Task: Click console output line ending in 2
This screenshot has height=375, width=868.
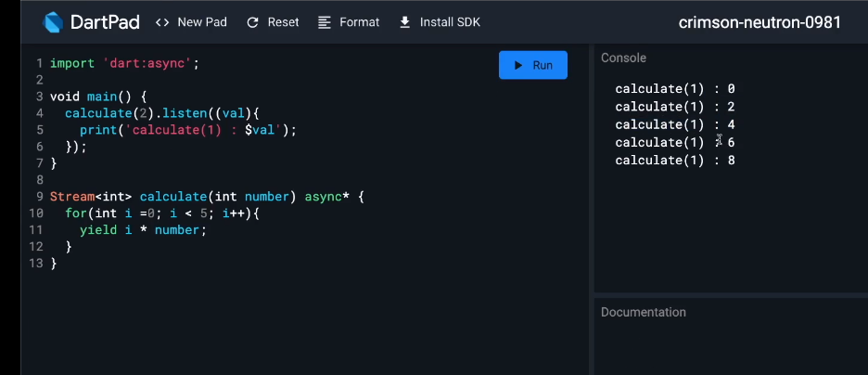Action: pos(675,107)
